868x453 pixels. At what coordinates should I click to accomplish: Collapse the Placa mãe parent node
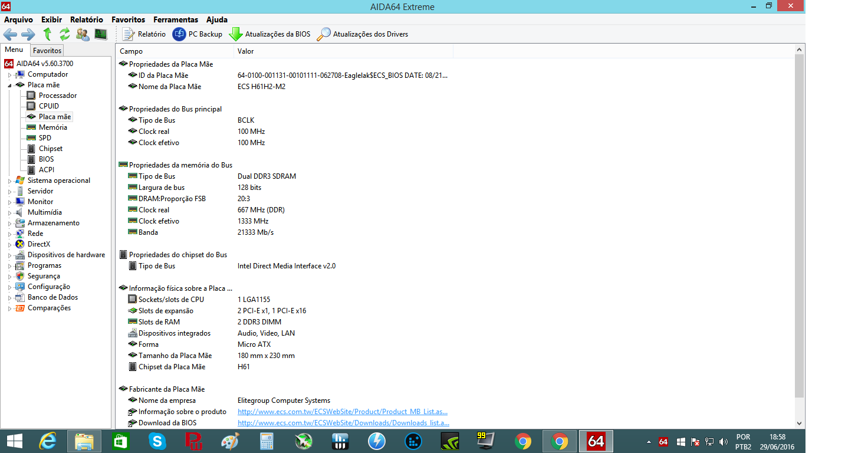pyautogui.click(x=9, y=86)
